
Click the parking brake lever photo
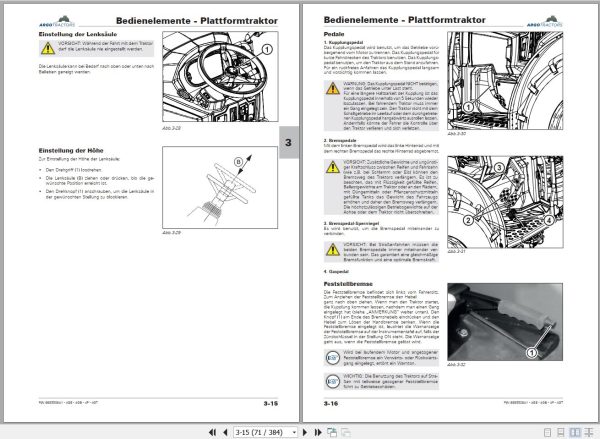tap(505, 322)
